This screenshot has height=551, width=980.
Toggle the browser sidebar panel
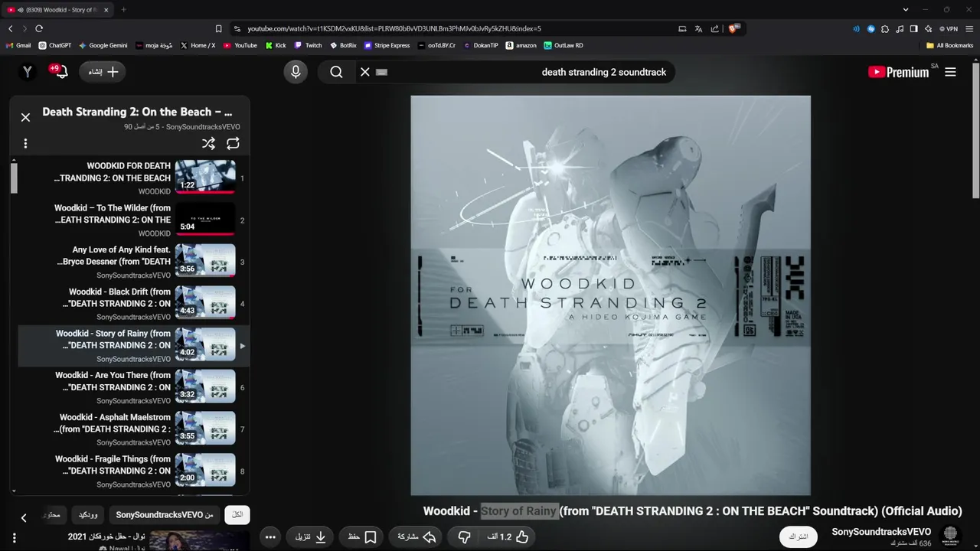[x=913, y=29]
